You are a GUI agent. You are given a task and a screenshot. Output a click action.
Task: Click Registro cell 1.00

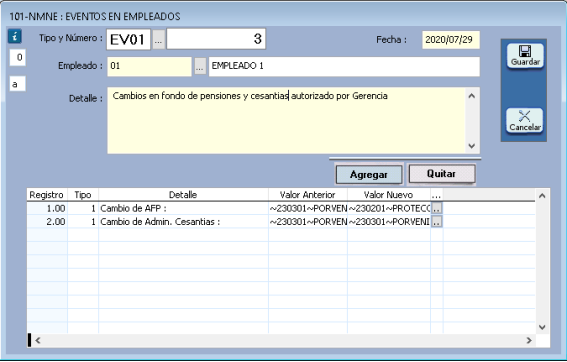(x=47, y=208)
